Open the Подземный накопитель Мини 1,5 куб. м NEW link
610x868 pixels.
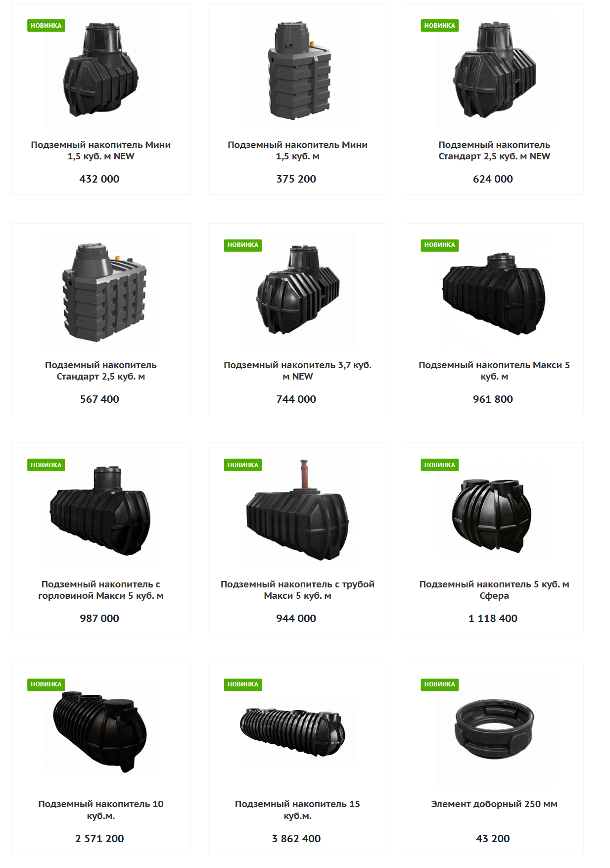click(101, 150)
